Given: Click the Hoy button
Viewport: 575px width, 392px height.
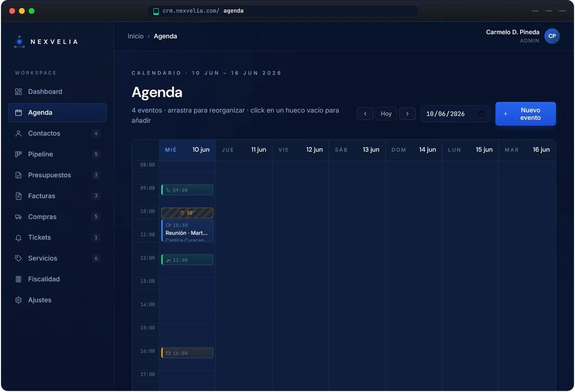Looking at the screenshot, I should click(386, 114).
